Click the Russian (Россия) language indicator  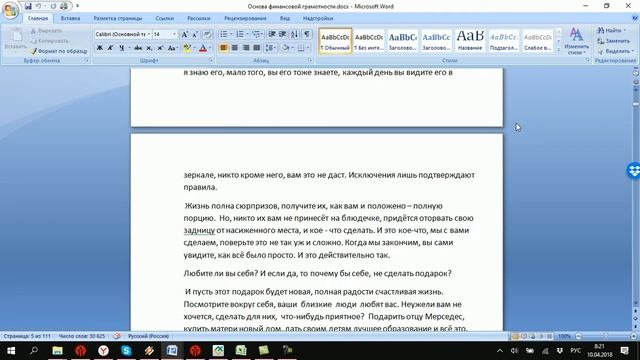click(x=149, y=336)
